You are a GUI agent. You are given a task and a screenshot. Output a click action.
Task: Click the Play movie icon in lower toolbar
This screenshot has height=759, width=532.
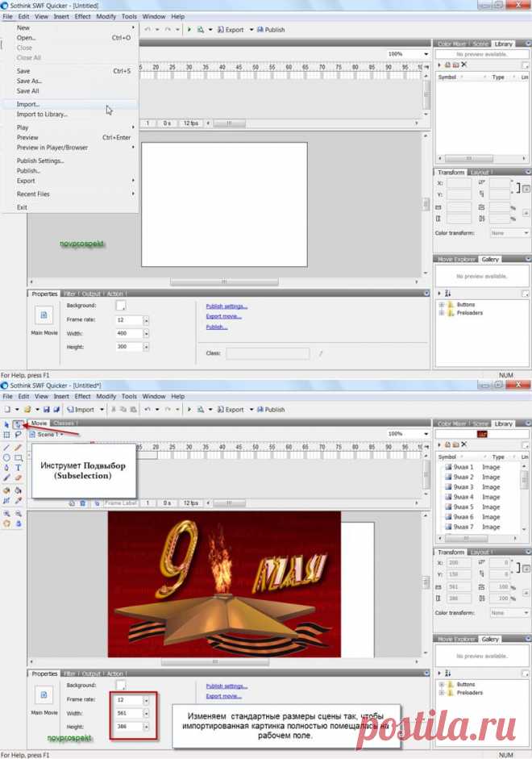click(x=189, y=410)
